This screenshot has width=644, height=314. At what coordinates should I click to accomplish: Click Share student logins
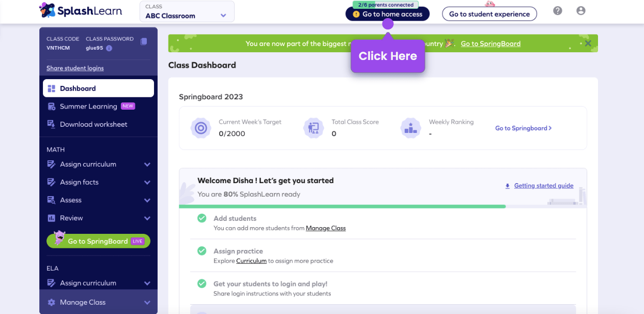coord(75,68)
